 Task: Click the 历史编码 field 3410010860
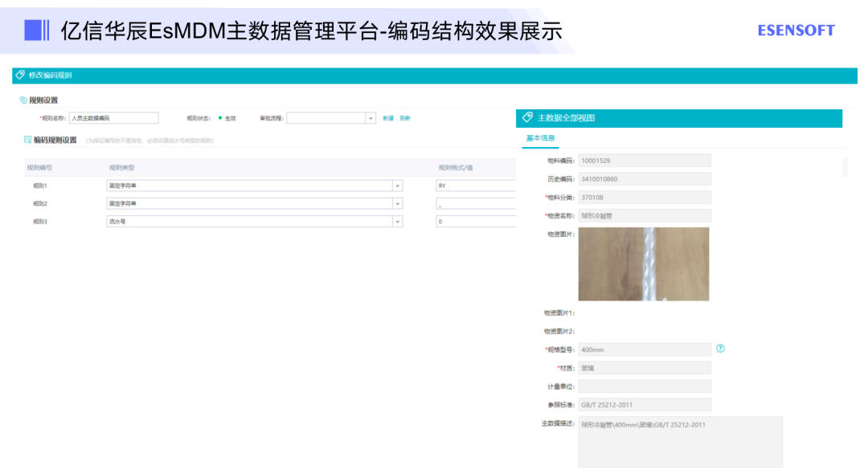(x=645, y=178)
